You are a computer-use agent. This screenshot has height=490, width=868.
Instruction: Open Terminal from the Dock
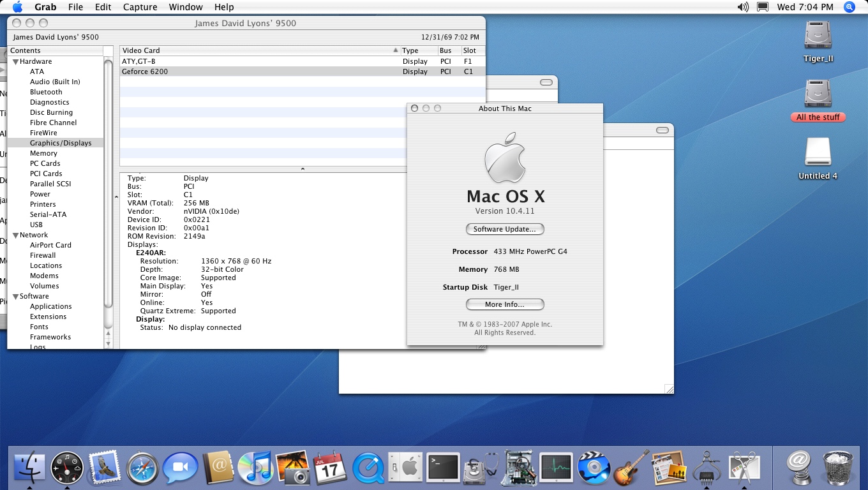click(x=443, y=468)
